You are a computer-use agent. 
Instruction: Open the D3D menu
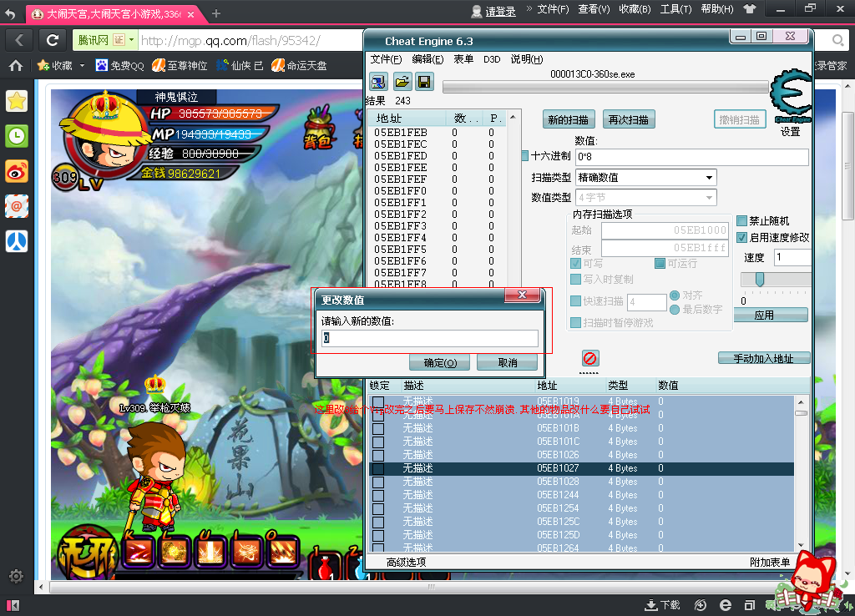point(492,59)
